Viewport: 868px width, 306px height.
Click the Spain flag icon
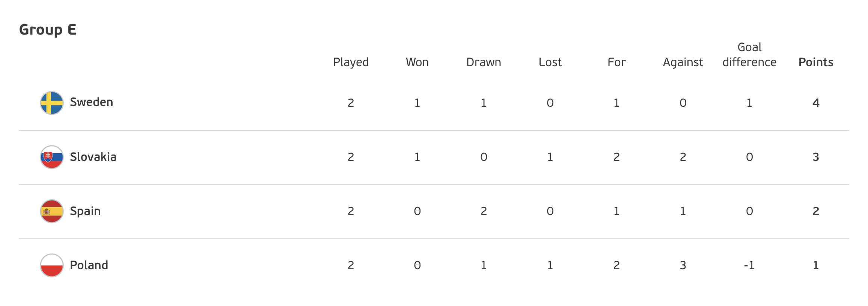(51, 211)
